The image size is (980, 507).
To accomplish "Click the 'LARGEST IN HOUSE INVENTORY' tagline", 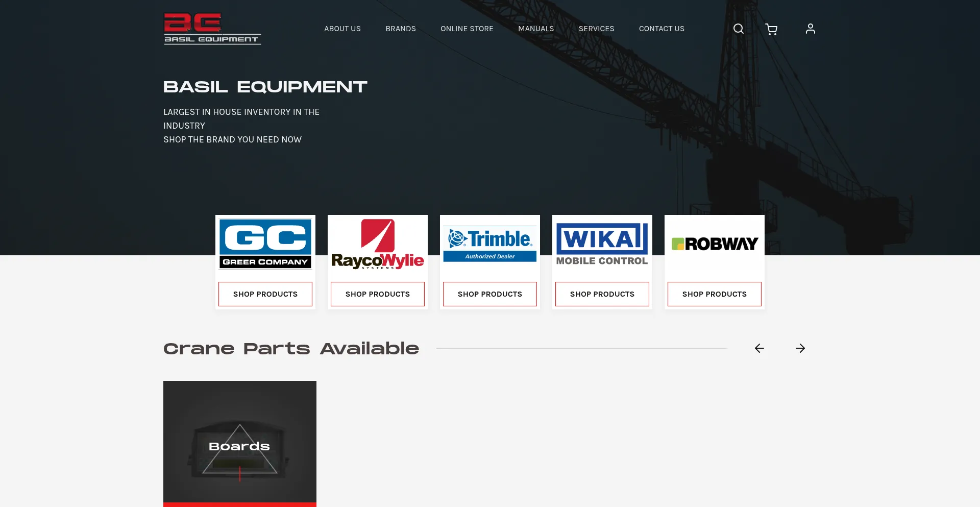I will pos(241,118).
